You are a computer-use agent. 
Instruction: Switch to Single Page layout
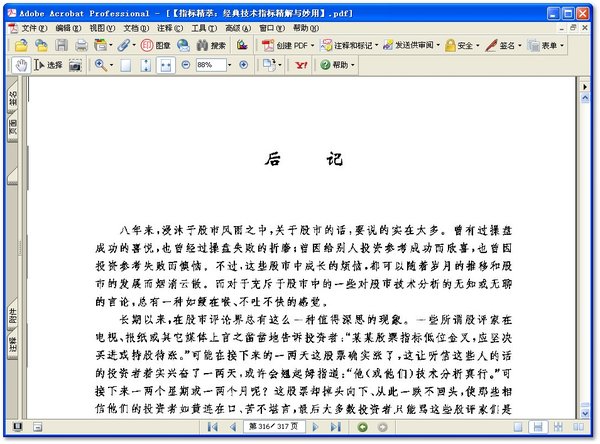click(518, 427)
